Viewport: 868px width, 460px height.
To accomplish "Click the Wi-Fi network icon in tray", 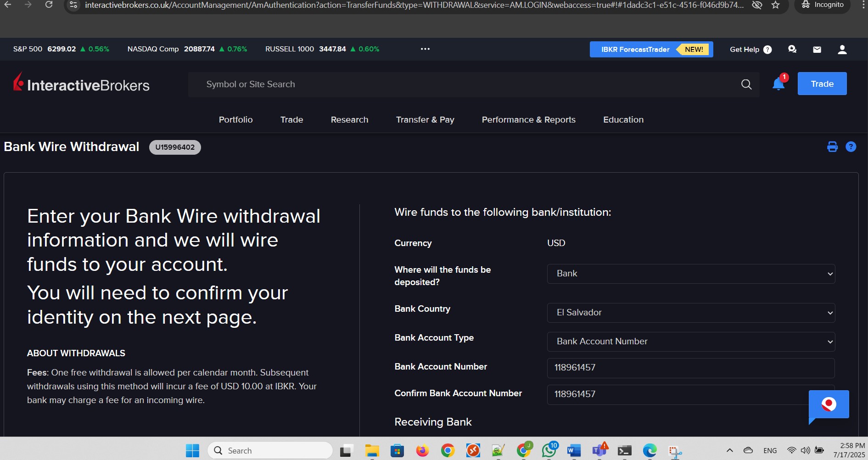I will 791,451.
